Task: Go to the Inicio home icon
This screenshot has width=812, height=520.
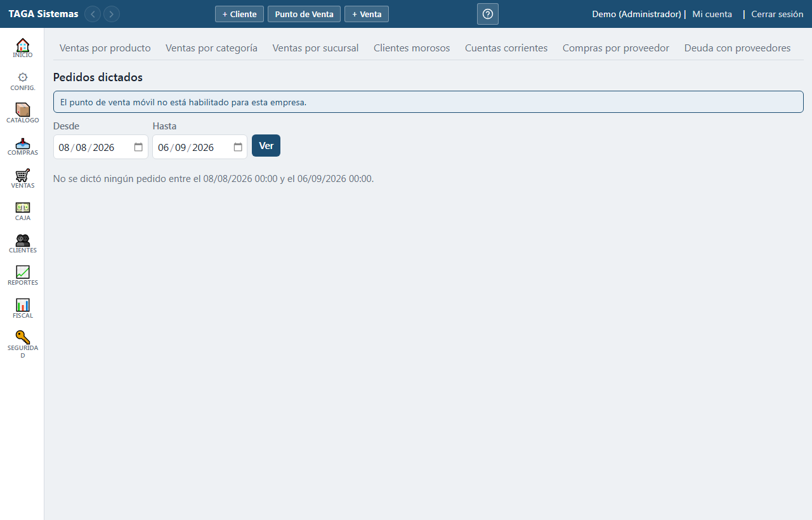Action: click(x=22, y=45)
